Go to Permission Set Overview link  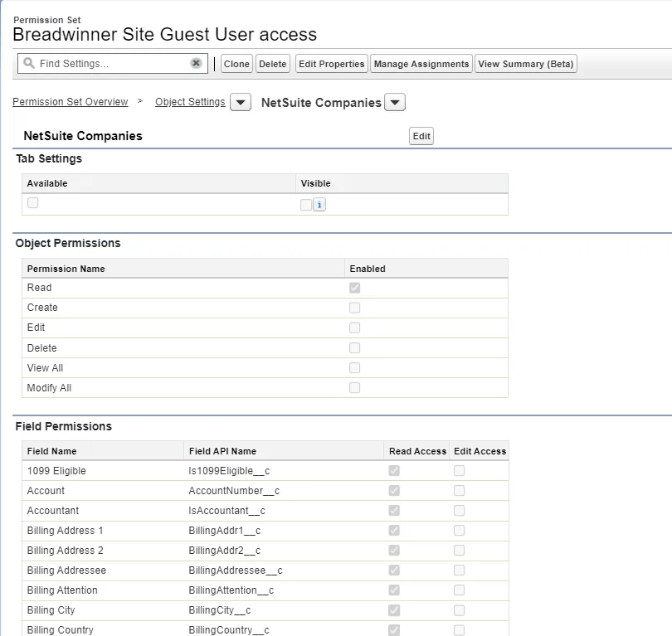71,102
